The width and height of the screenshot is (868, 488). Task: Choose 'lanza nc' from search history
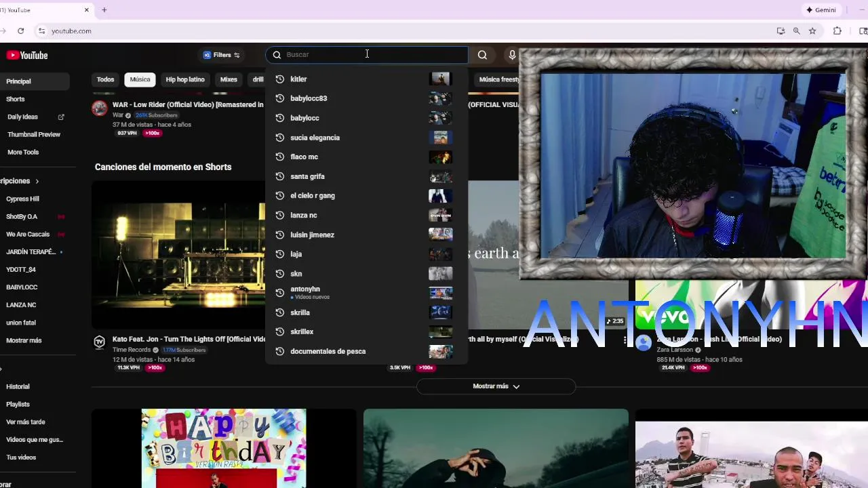pyautogui.click(x=366, y=215)
